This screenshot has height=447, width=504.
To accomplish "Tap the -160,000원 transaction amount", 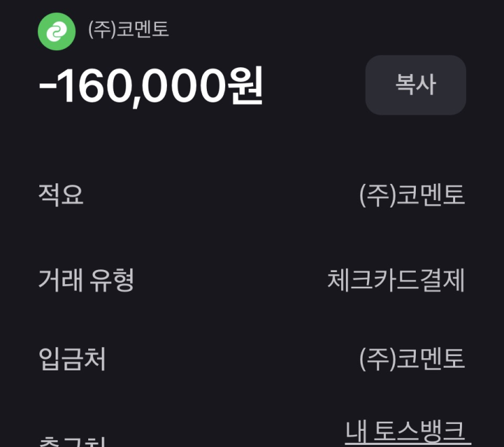I will 151,86.
